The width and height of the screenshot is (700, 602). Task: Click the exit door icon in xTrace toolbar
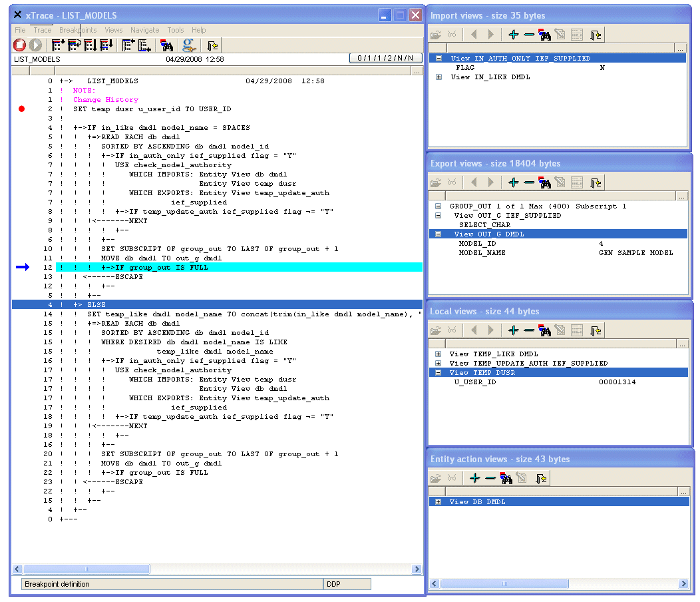point(212,45)
